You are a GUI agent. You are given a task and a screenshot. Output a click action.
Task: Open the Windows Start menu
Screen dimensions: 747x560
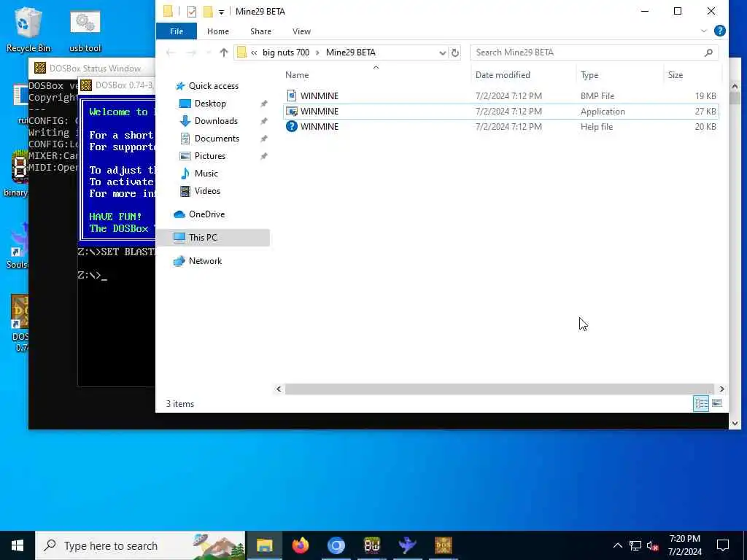pos(18,545)
